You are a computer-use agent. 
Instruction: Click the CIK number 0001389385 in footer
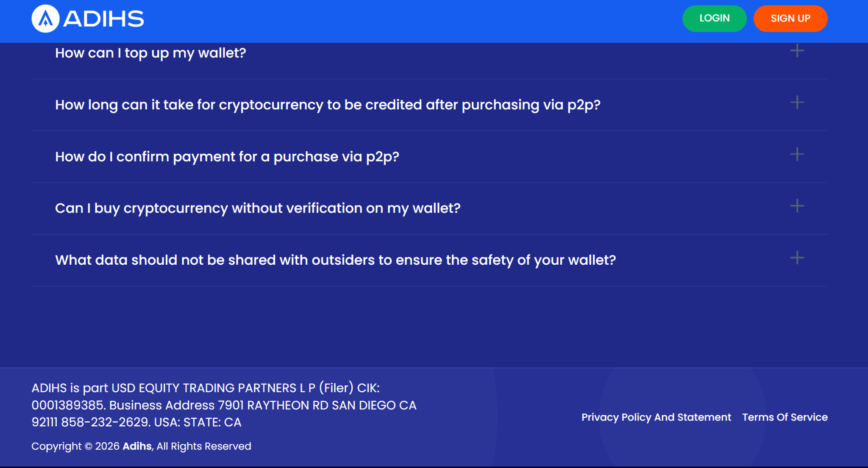point(68,405)
